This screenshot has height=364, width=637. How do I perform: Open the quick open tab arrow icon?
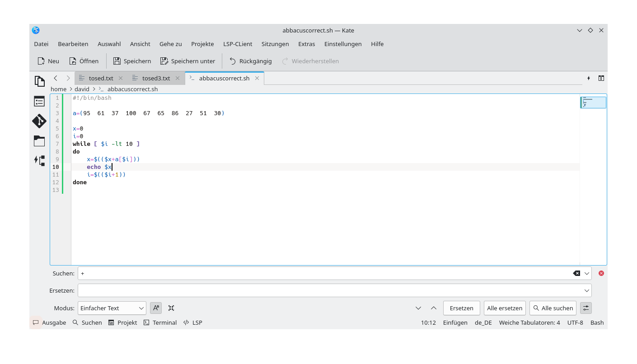click(x=589, y=78)
